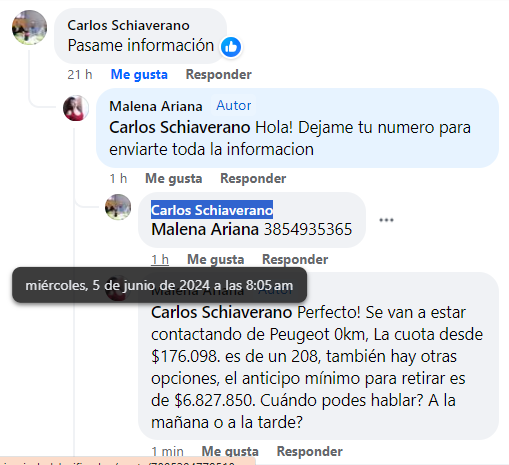The height and width of the screenshot is (465, 509).
Task: Open the three-dots comment options menu
Action: click(x=386, y=220)
